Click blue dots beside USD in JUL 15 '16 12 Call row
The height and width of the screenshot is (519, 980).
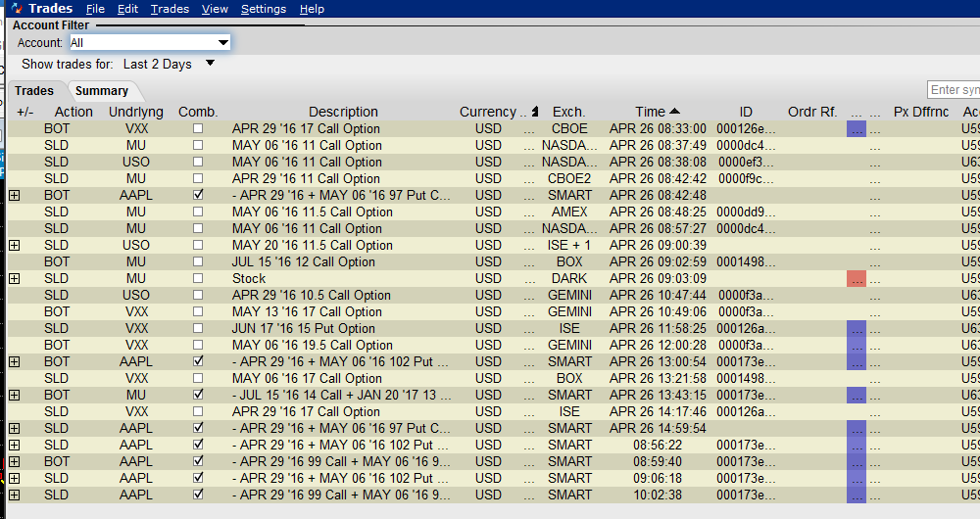coord(530,262)
